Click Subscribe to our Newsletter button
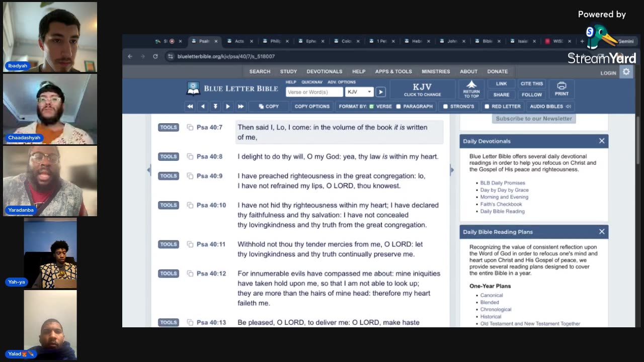This screenshot has width=644, height=362. click(x=534, y=119)
